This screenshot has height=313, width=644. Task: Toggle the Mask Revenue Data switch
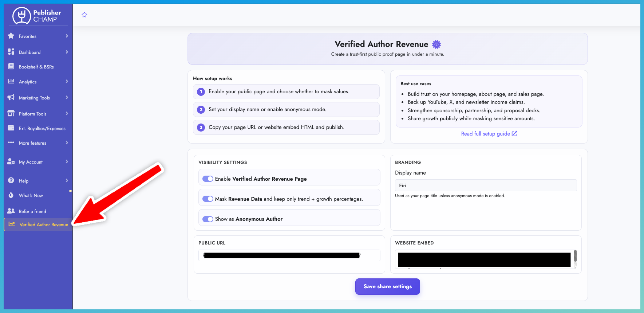pos(208,199)
